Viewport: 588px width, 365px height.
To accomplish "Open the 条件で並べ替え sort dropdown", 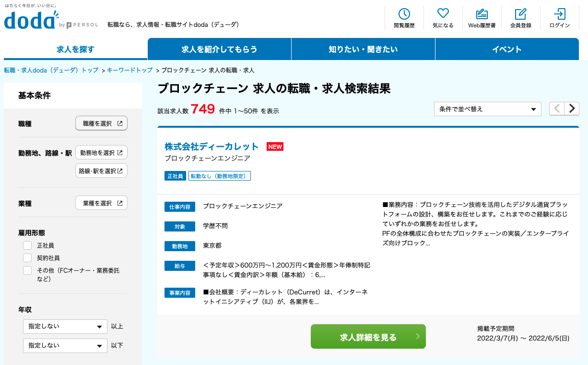I will pos(487,109).
